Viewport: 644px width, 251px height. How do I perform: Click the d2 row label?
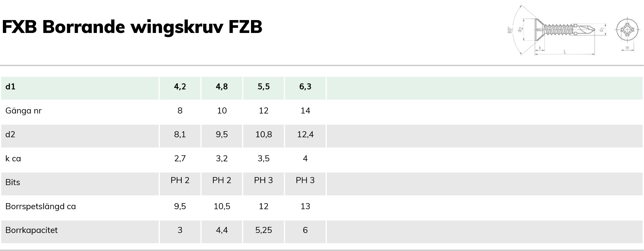(10, 134)
